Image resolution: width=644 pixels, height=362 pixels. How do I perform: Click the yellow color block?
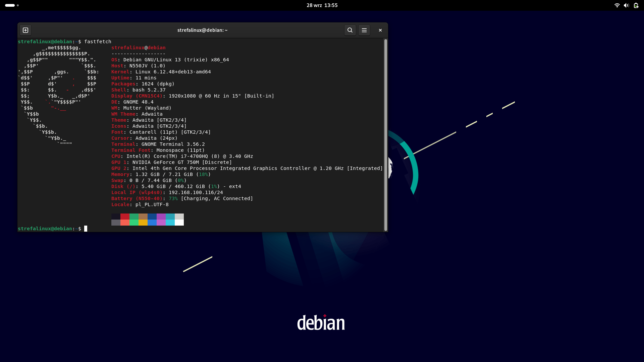click(143, 223)
